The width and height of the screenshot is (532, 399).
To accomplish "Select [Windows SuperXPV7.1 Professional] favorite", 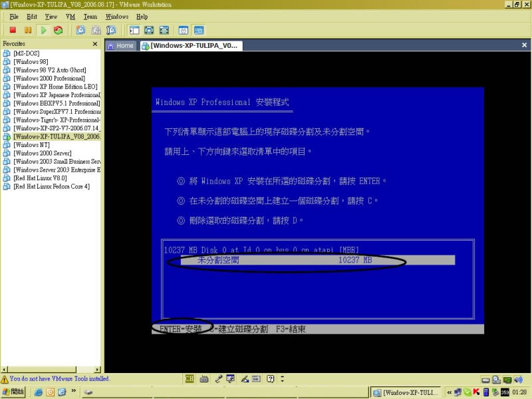I will [57, 112].
